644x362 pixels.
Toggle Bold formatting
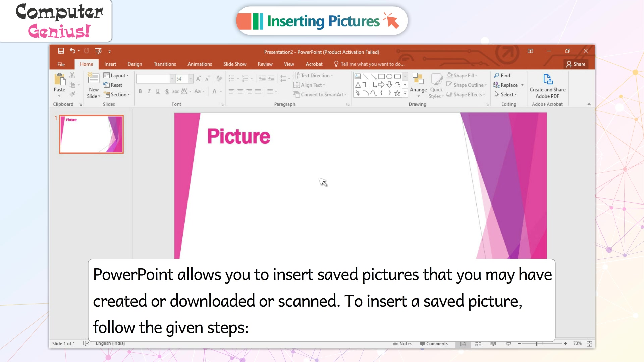(x=140, y=91)
